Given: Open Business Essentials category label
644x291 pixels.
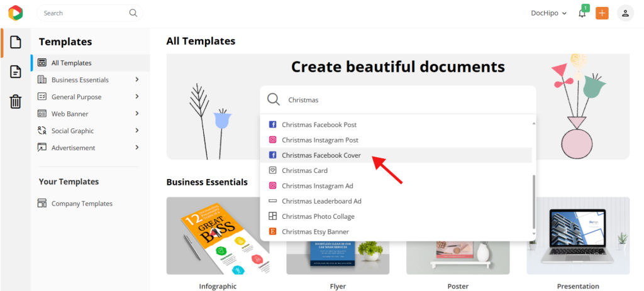Looking at the screenshot, I should [80, 80].
